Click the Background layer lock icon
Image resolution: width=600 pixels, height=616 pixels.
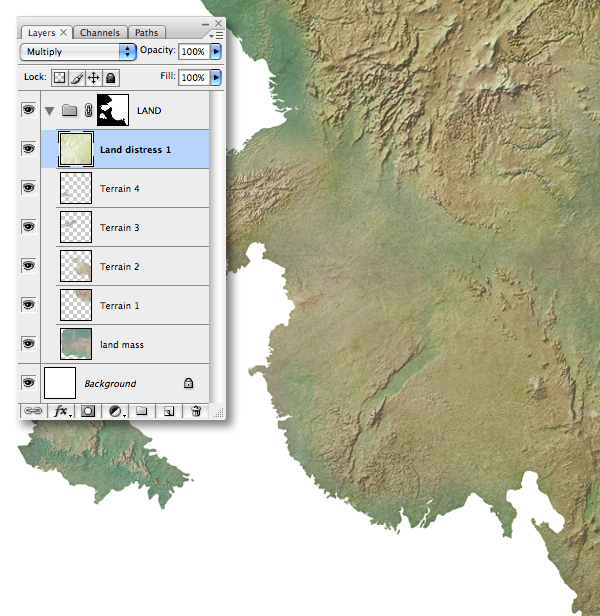coord(189,383)
